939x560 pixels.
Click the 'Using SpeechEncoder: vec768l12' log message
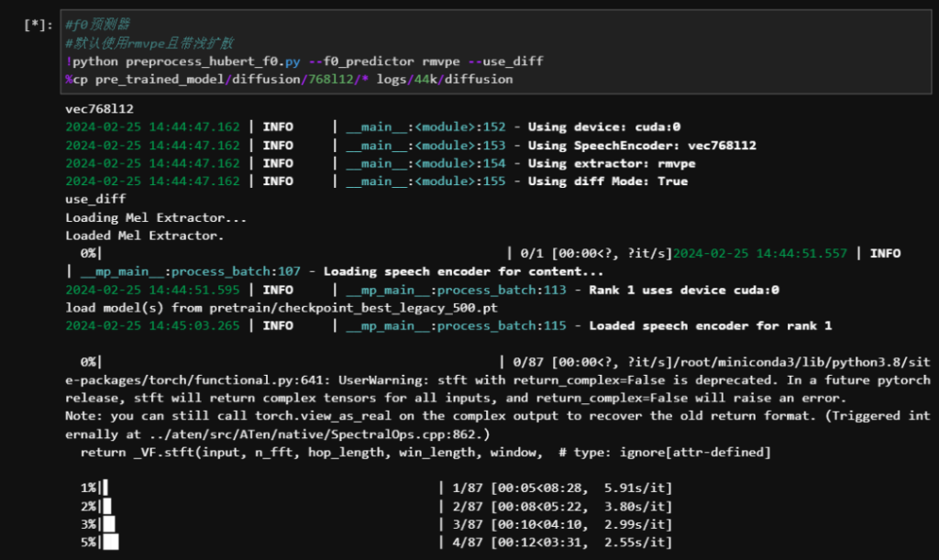click(642, 146)
